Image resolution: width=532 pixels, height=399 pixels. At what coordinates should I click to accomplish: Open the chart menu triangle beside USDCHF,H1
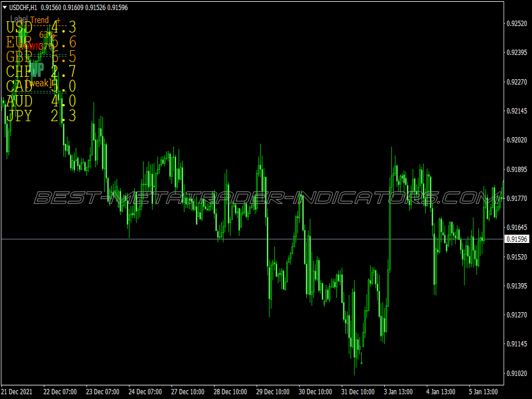pos(4,7)
